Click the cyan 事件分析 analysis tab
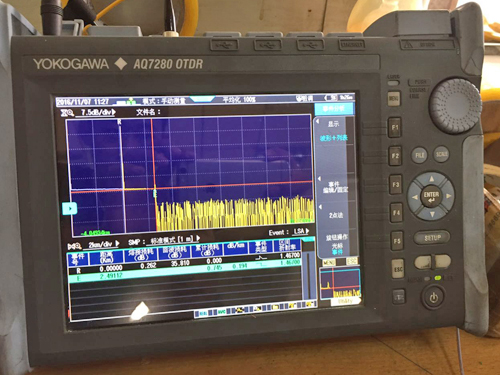Screen dimensions: 500x375 point(334,109)
